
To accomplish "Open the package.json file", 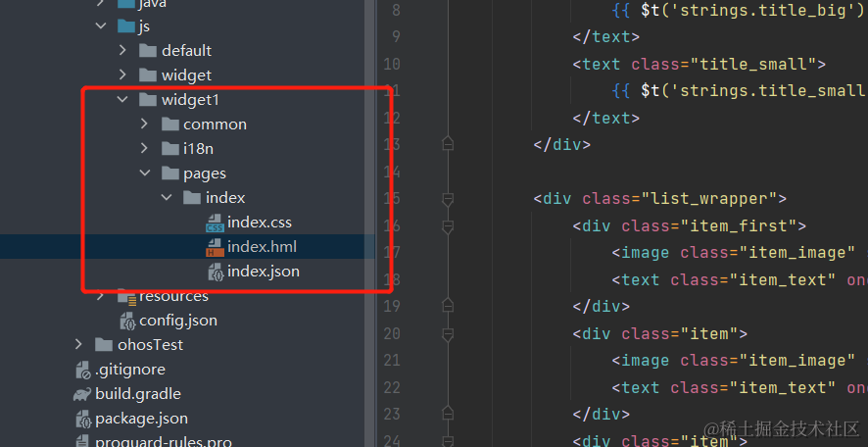I will click(141, 419).
